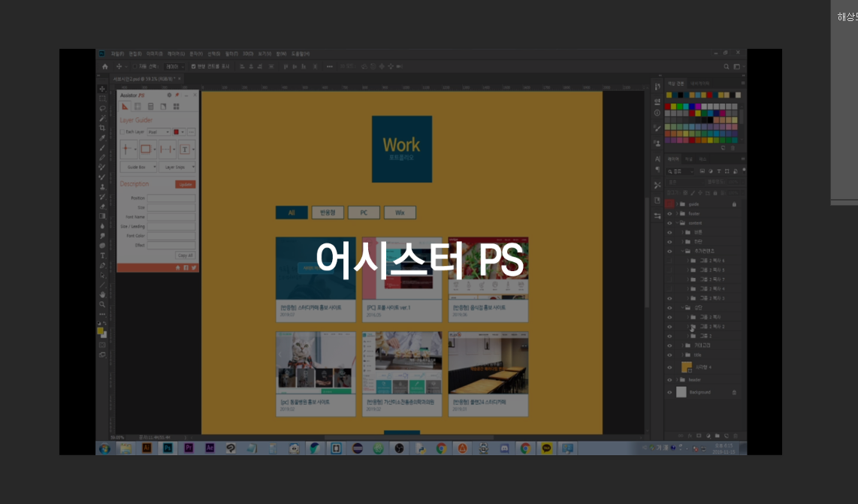Screen dimensions: 858x504
Task: Hide the header layer group
Action: [669, 380]
